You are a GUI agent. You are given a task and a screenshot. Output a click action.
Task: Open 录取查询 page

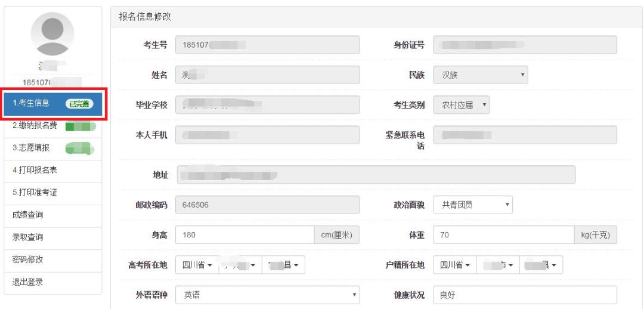[x=53, y=237]
